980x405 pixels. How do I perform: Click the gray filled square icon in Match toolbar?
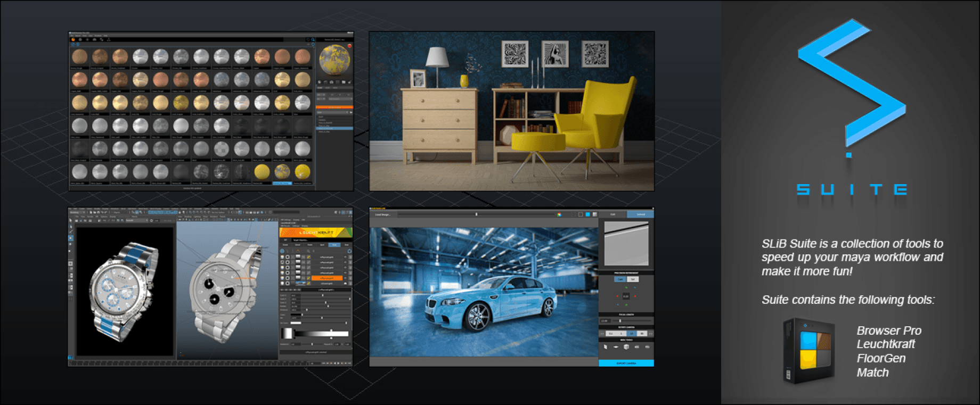point(595,214)
